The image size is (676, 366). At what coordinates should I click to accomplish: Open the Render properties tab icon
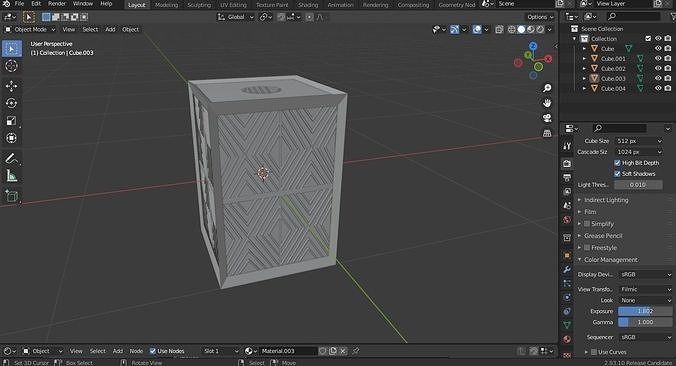[567, 163]
